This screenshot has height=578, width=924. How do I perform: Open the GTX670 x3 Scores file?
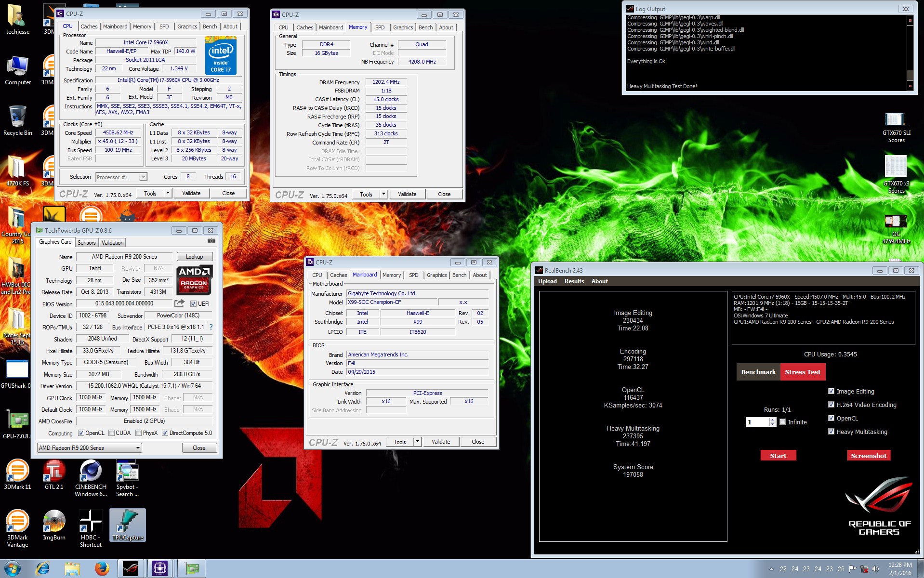[896, 174]
